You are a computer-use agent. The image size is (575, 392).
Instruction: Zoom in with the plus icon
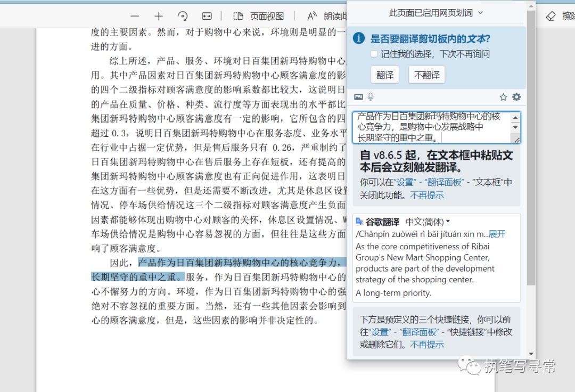tap(159, 16)
